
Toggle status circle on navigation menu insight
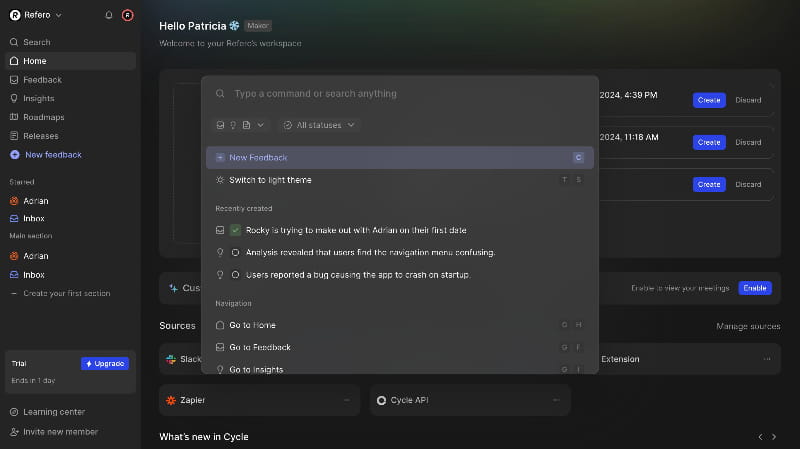point(235,252)
